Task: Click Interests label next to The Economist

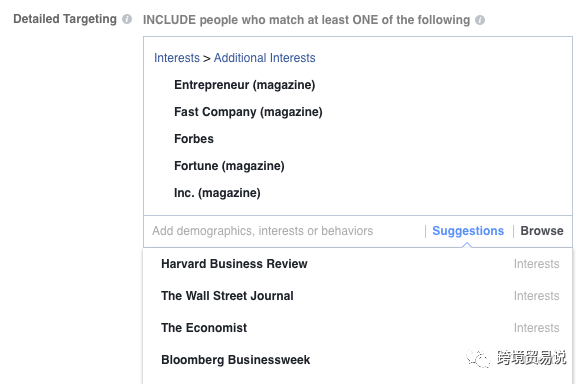Action: [536, 328]
